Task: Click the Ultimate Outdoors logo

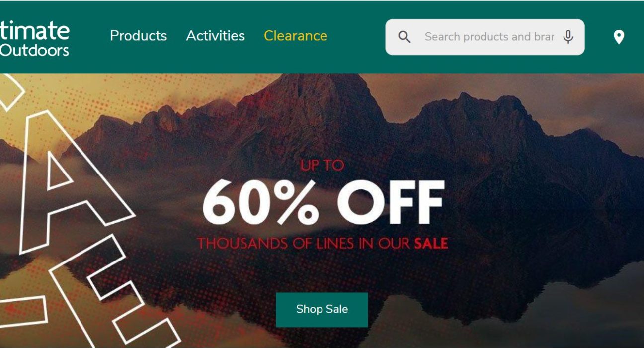Action: click(34, 37)
